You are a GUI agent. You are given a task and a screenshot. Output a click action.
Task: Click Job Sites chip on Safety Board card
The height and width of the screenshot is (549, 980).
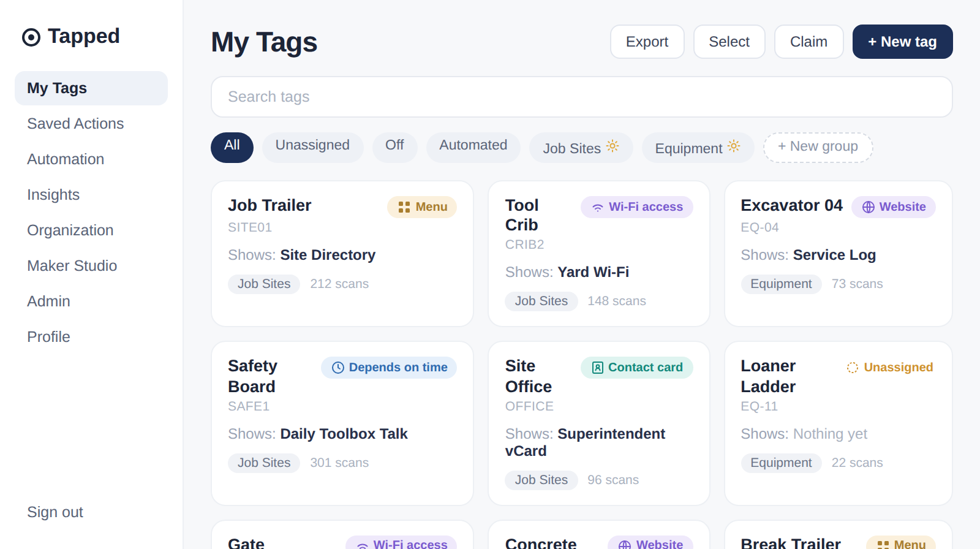(x=264, y=463)
